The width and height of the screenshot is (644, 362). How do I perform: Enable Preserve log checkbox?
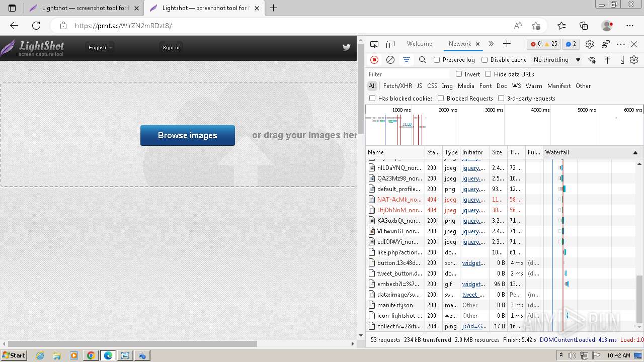(437, 60)
